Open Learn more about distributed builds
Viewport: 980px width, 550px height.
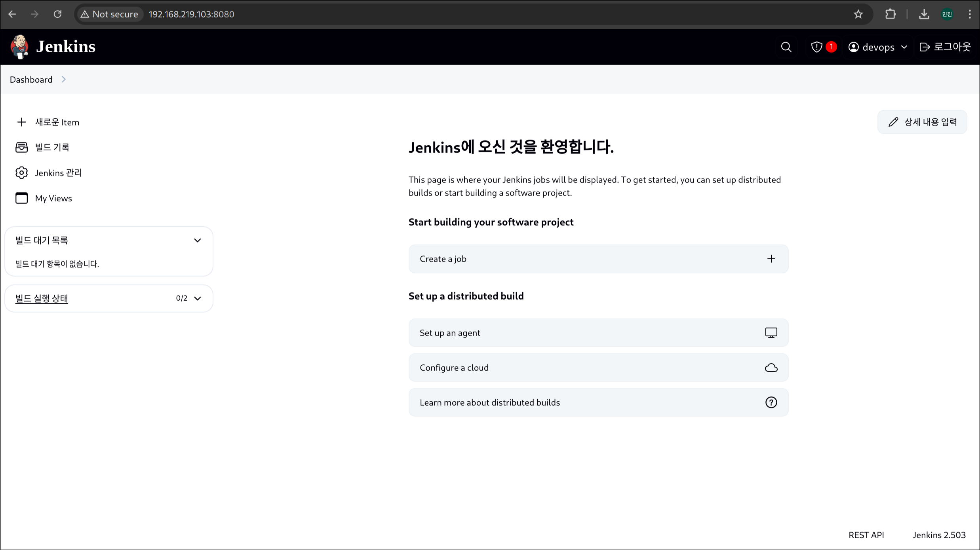pos(598,402)
